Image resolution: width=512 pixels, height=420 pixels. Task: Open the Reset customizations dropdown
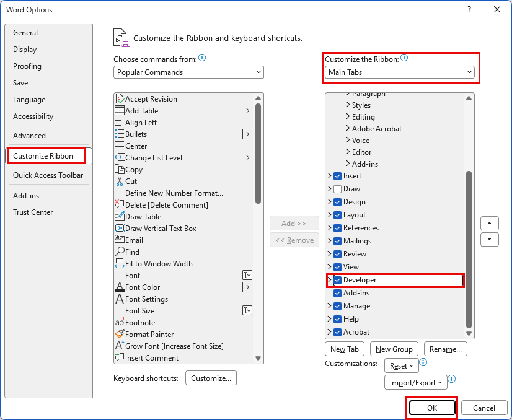pos(402,366)
